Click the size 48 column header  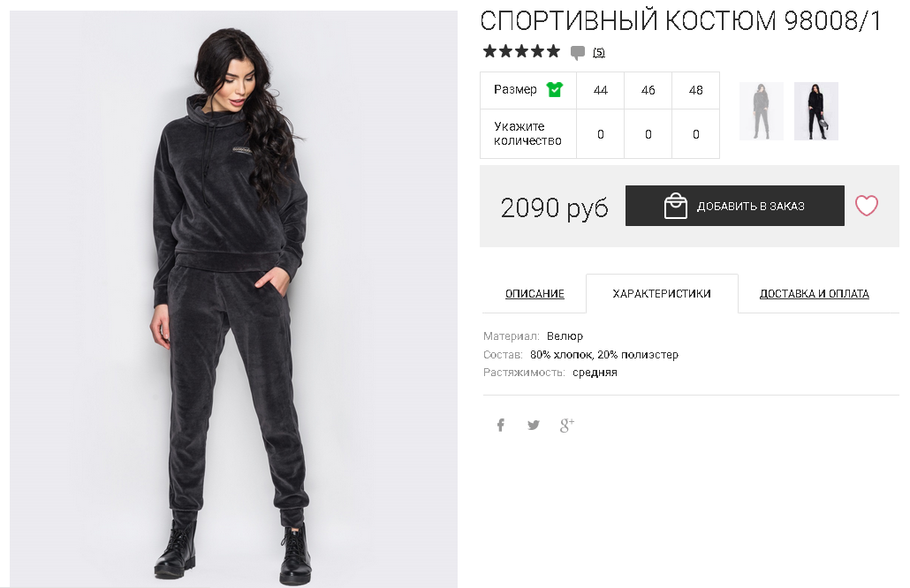point(695,90)
